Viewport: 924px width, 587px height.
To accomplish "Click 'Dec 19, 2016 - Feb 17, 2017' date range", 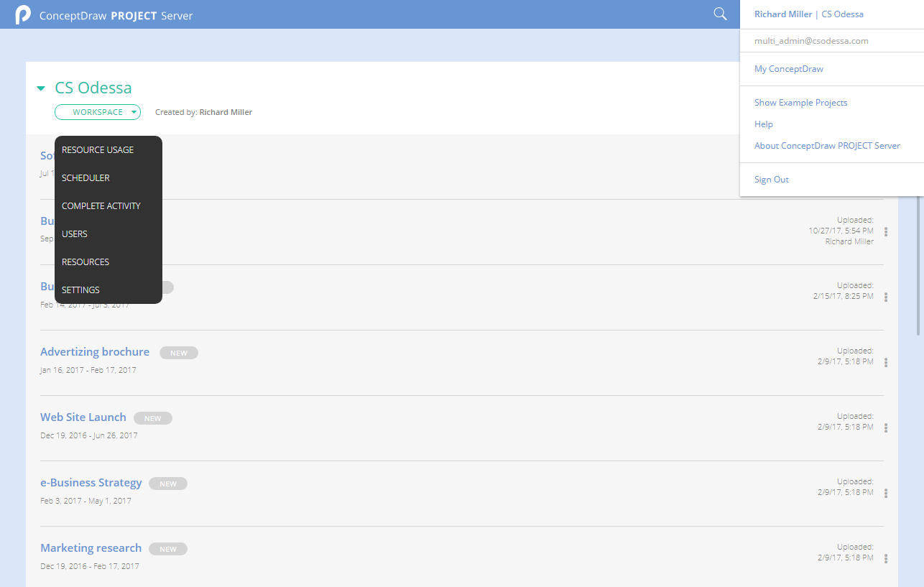I will coord(90,566).
